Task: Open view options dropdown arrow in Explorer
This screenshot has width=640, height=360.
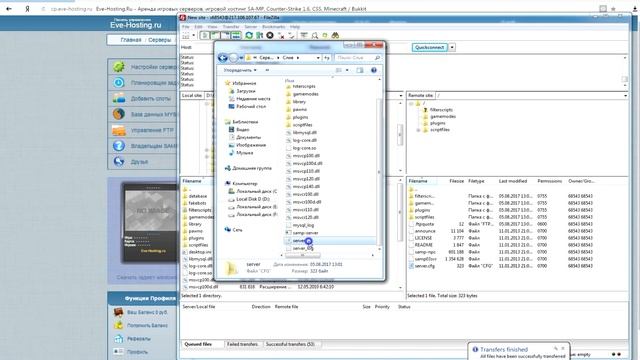Action: tap(347, 70)
